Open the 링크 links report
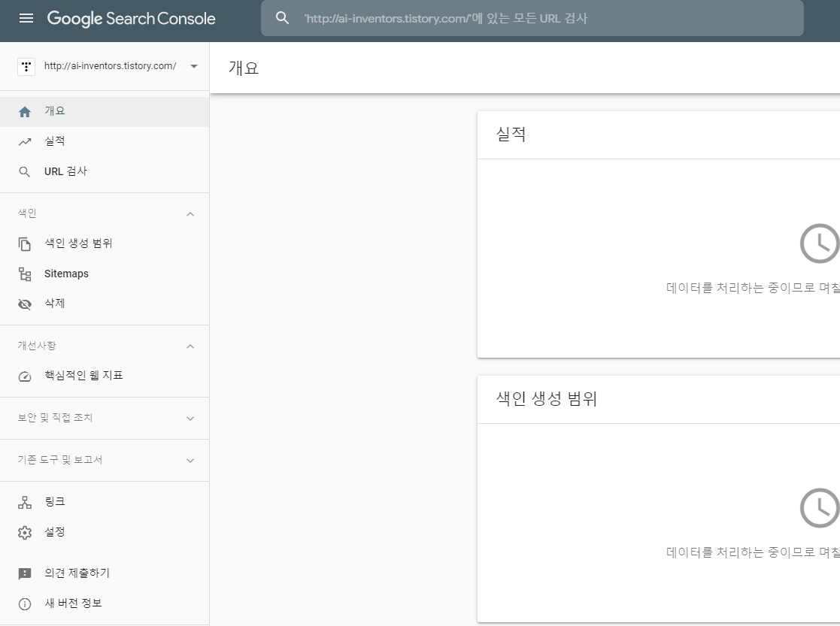 [x=105, y=502]
